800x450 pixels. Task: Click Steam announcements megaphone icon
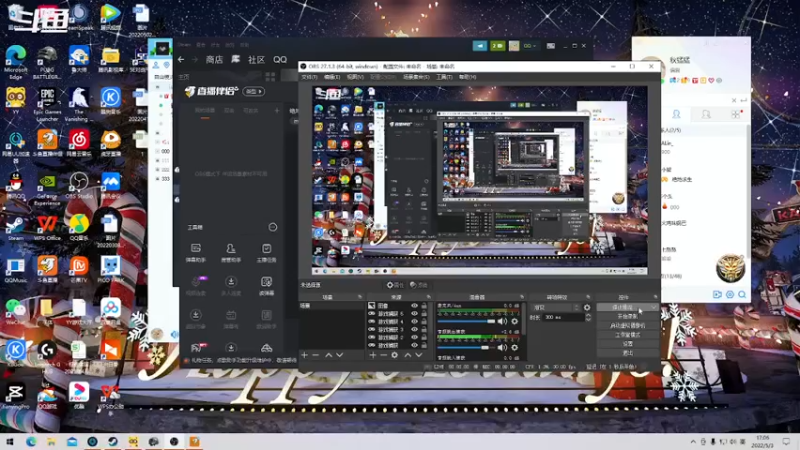(480, 46)
